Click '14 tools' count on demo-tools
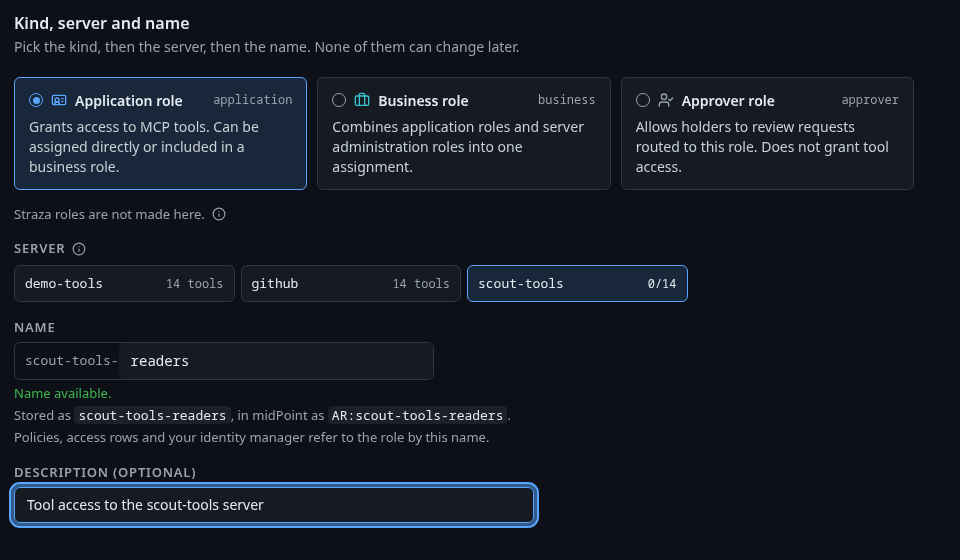This screenshot has width=960, height=560. click(x=195, y=284)
